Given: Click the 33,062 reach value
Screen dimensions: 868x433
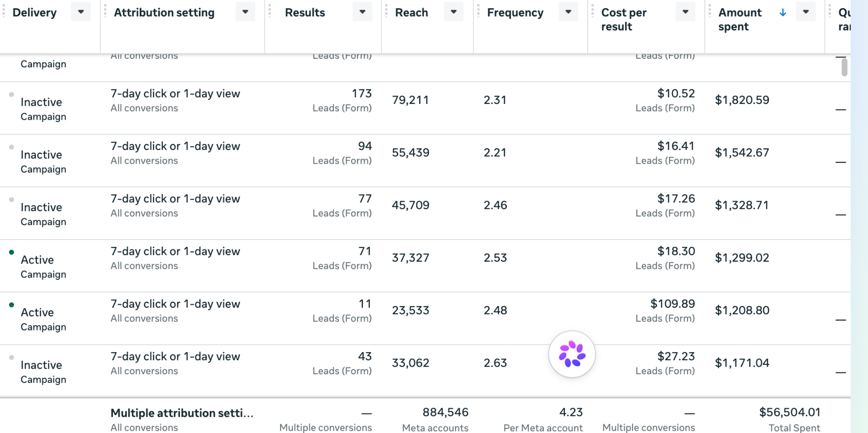Looking at the screenshot, I should pos(410,363).
